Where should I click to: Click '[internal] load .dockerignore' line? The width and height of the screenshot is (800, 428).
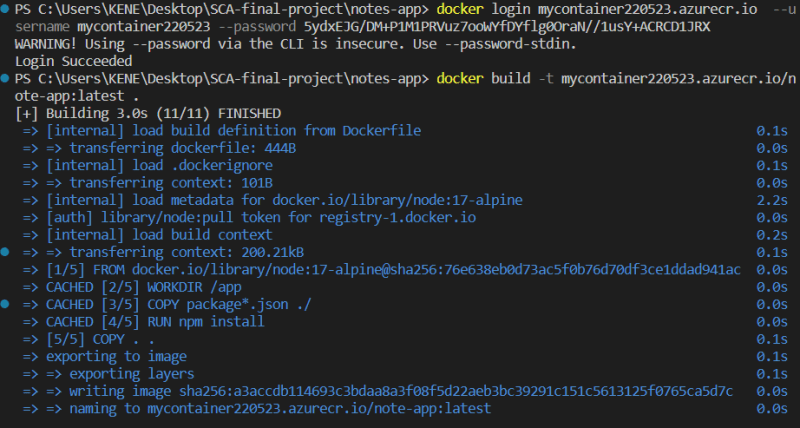point(148,165)
